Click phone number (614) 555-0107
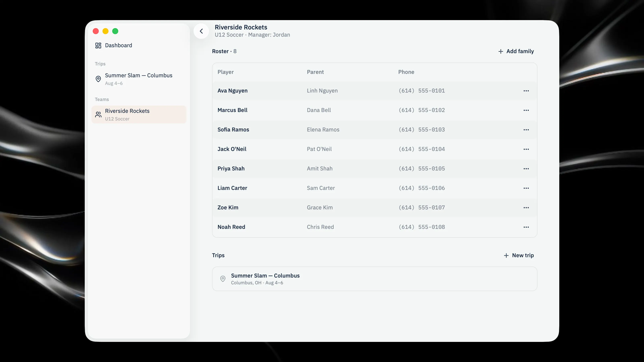Screen dimensions: 644x362 [422, 208]
